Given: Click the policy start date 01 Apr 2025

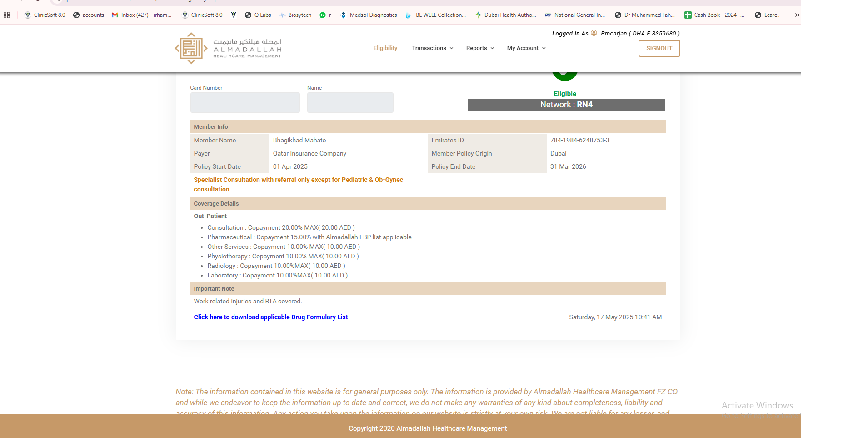Looking at the screenshot, I should [290, 166].
